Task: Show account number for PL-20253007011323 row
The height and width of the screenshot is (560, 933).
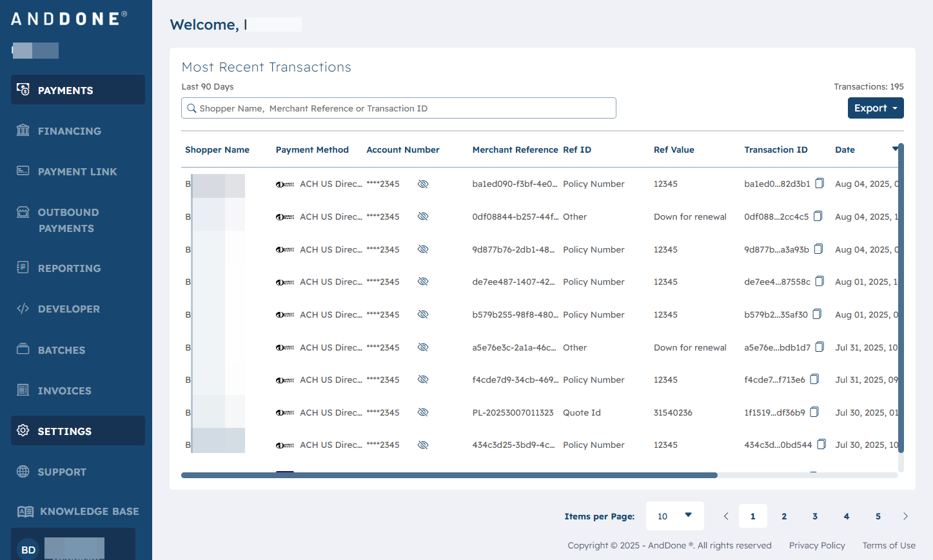Action: click(423, 412)
